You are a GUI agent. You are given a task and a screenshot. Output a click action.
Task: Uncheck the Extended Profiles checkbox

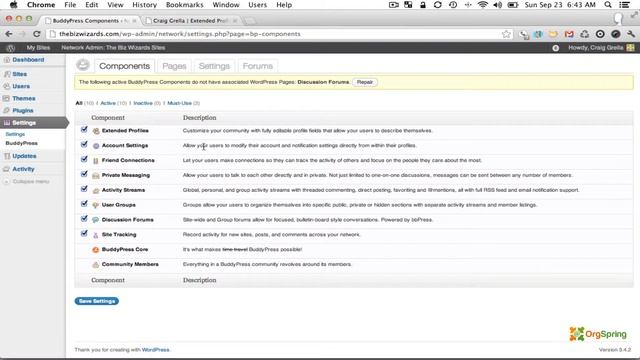click(84, 129)
